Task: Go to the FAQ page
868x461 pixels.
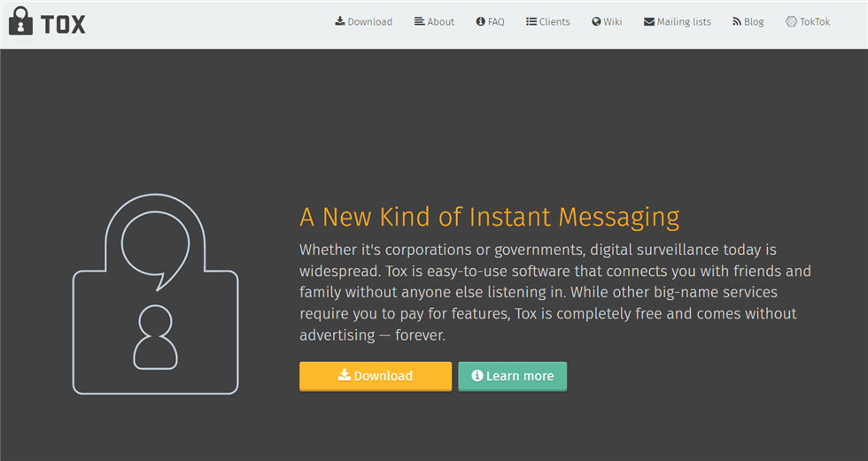Action: click(x=490, y=21)
